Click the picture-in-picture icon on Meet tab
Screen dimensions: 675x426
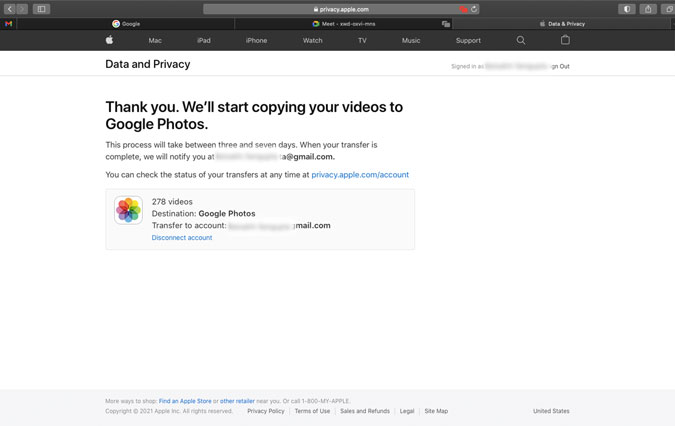tap(446, 24)
